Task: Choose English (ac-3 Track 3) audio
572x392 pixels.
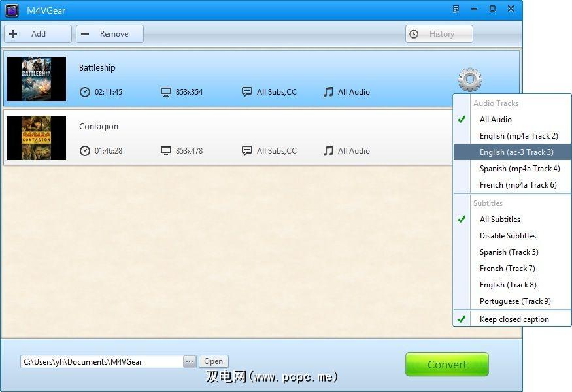Action: point(512,152)
